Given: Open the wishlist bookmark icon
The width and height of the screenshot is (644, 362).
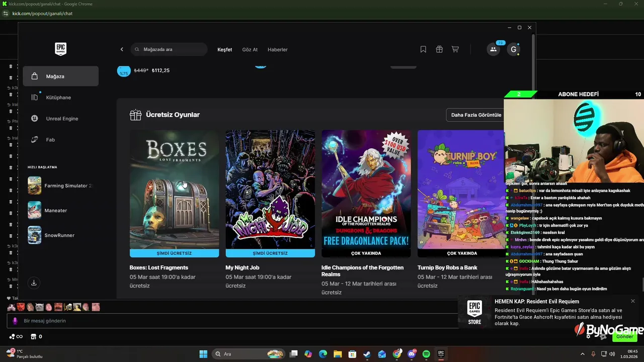Looking at the screenshot, I should click(423, 49).
